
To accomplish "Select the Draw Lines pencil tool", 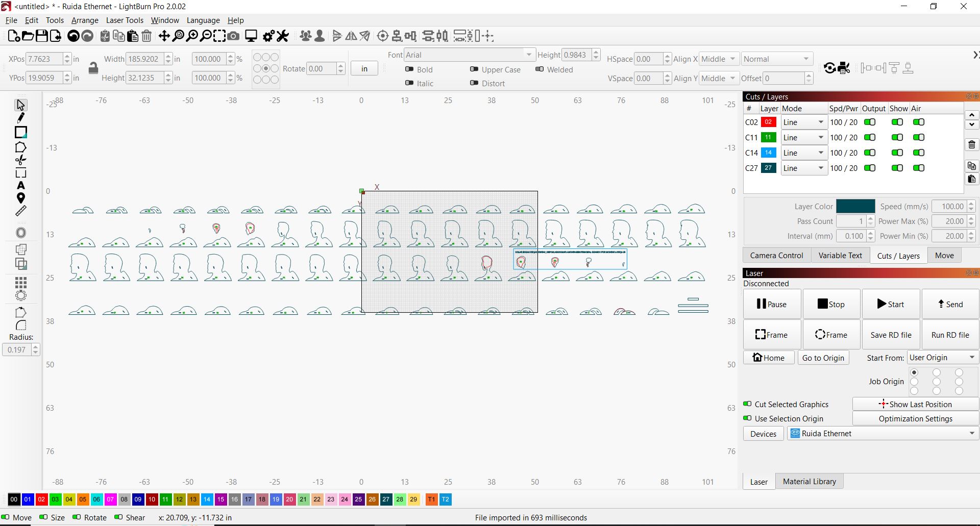I will (20, 118).
